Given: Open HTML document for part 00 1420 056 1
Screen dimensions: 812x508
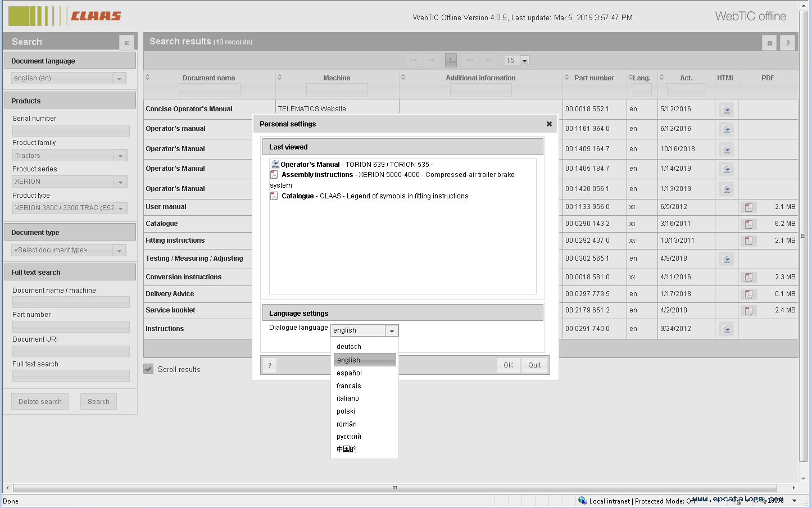Looking at the screenshot, I should click(726, 189).
